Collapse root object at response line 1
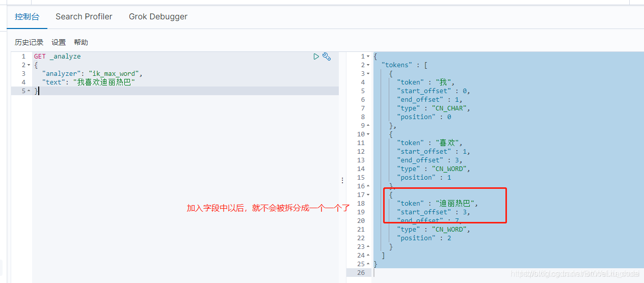644x283 pixels. coord(368,56)
